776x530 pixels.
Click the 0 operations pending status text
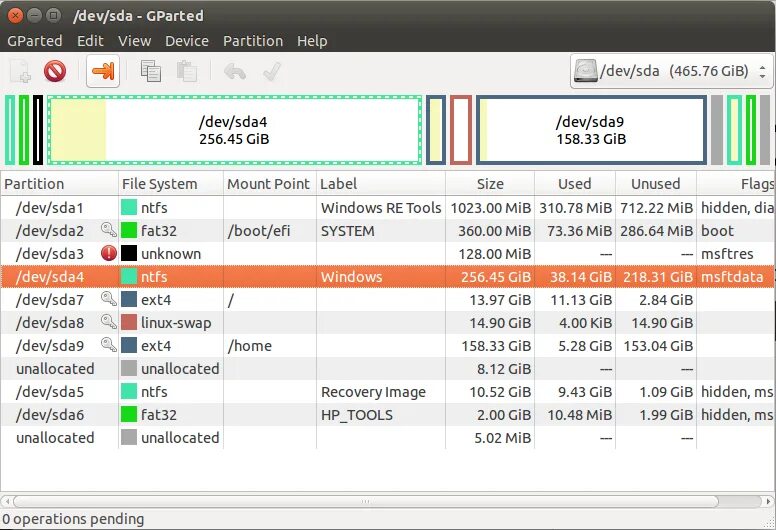[73, 519]
